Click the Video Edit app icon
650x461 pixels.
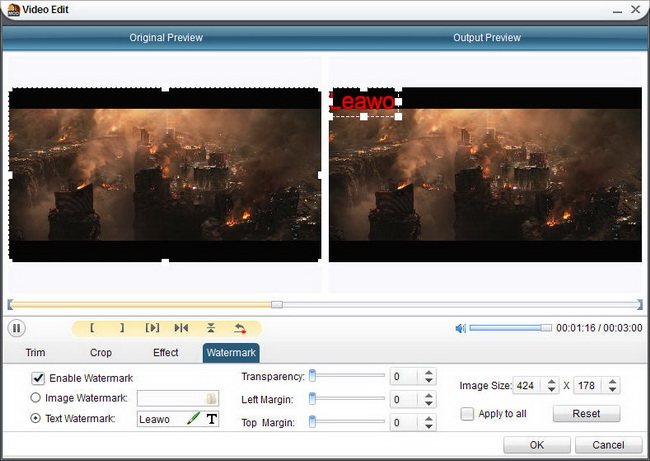13,10
